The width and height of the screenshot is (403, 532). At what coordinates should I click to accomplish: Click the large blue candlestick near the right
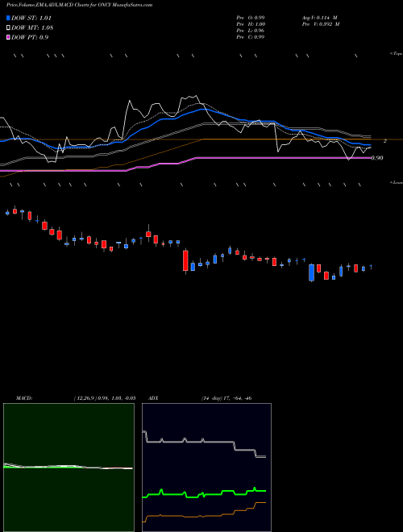[x=311, y=272]
